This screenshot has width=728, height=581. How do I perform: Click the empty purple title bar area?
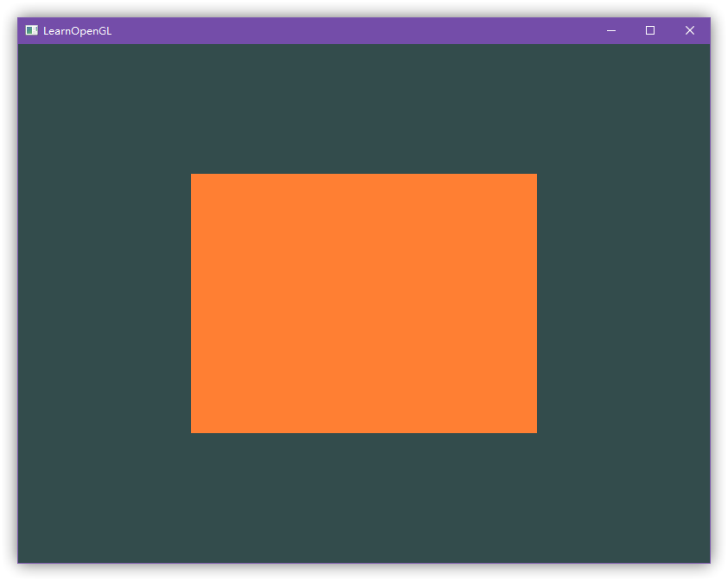point(346,30)
